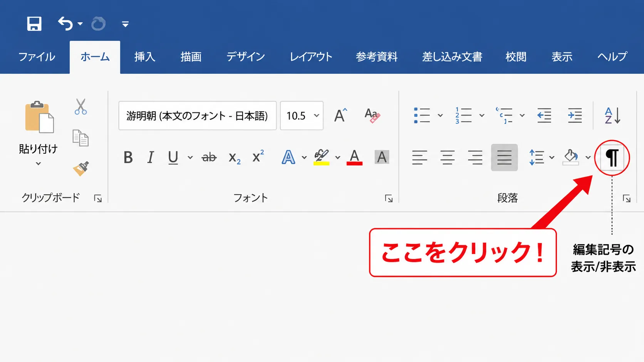
Task: Switch to the 描画 tab
Action: point(191,57)
